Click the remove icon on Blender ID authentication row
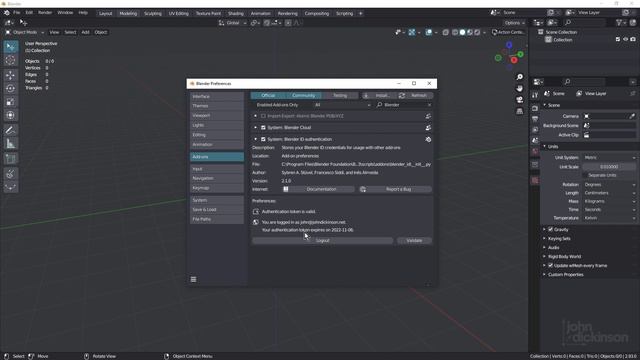The height and width of the screenshot is (360, 640). tap(428, 139)
